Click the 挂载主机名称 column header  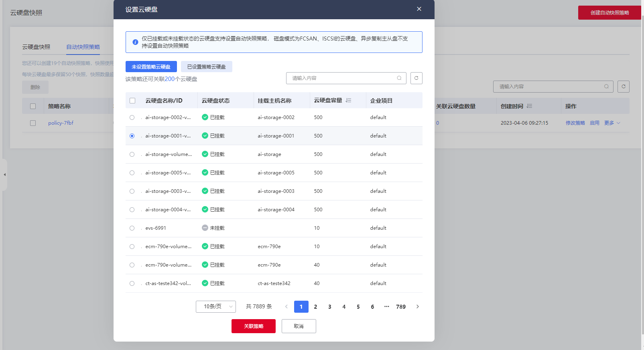point(274,101)
